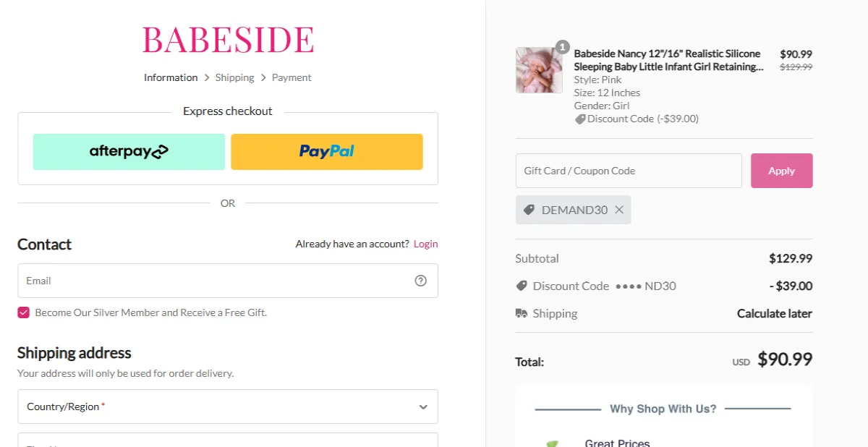Select the afterpay payment option
The image size is (868, 447).
click(x=128, y=151)
